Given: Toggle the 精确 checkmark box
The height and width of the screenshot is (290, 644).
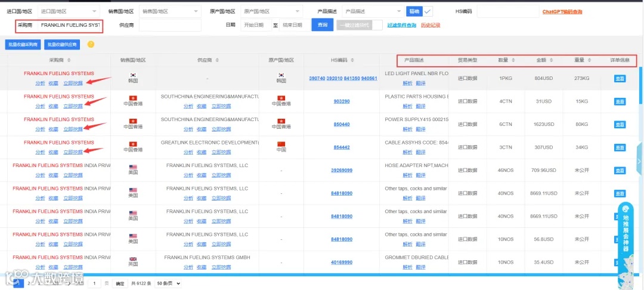Looking at the screenshot, I should [x=428, y=11].
